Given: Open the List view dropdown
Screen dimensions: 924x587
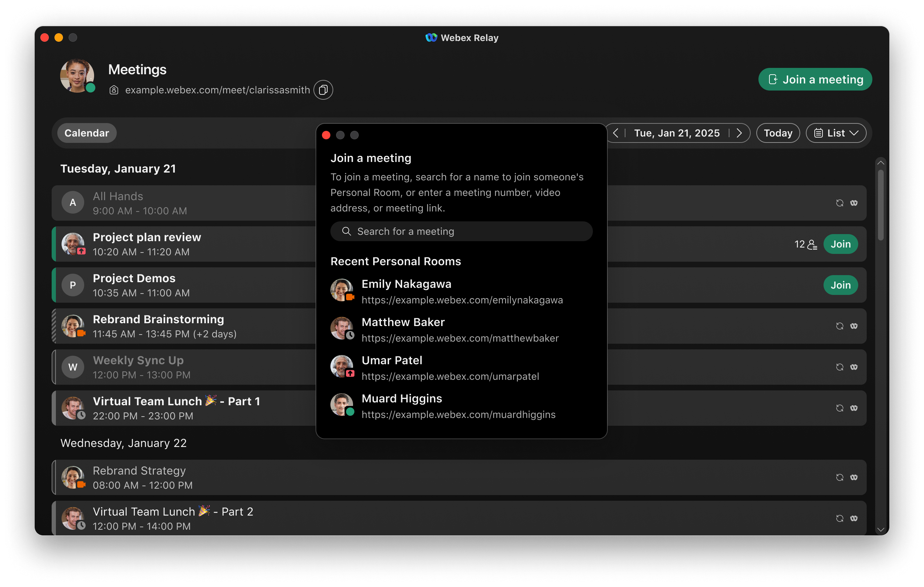Looking at the screenshot, I should pos(836,133).
